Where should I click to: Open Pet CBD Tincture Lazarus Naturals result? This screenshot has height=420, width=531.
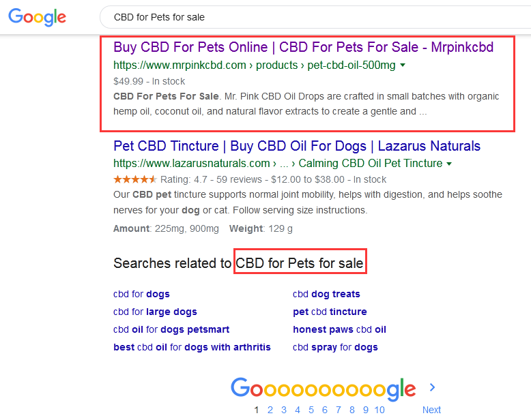point(297,146)
